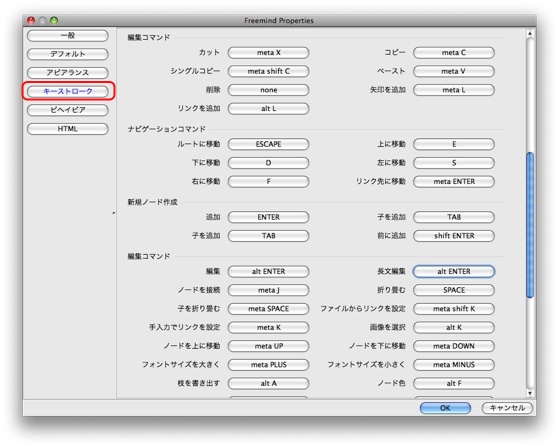
Task: Change the 前に追加 shortcut shift ENTER
Action: click(x=454, y=236)
